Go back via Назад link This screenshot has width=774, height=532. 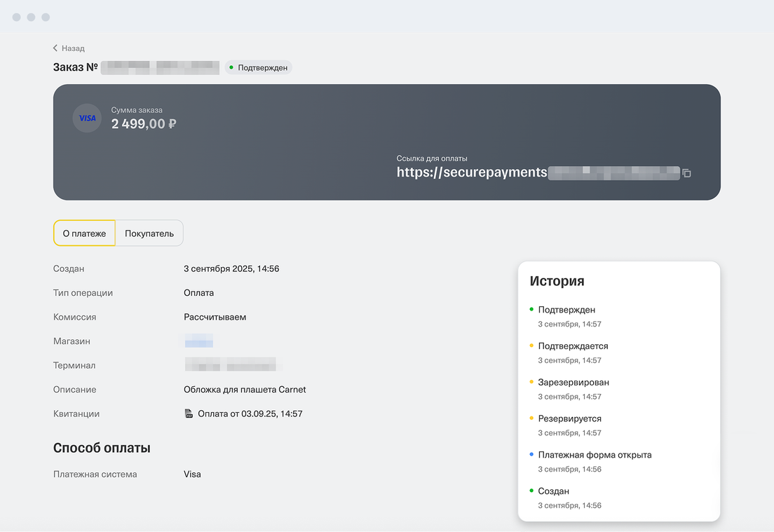click(73, 48)
